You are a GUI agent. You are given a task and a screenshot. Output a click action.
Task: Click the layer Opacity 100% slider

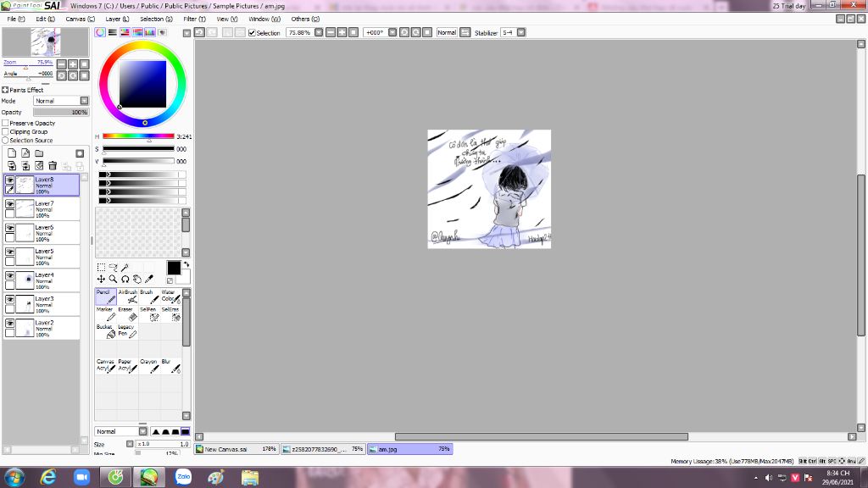coord(61,113)
